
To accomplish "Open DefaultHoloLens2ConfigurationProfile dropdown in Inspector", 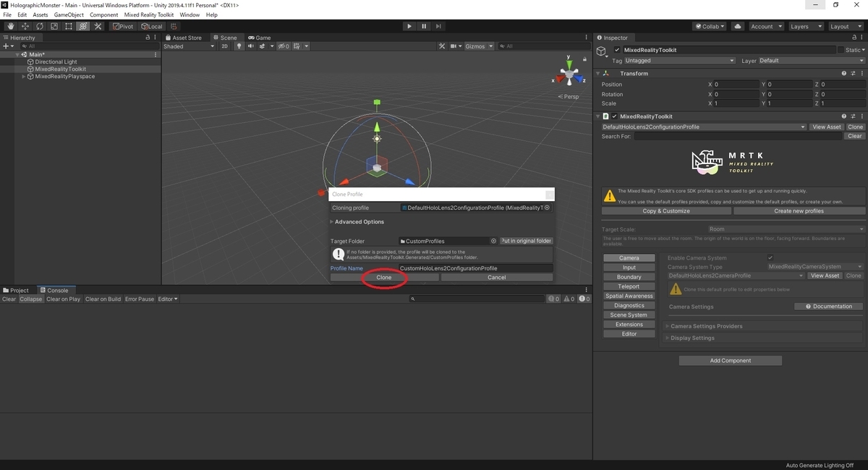I will tap(704, 127).
